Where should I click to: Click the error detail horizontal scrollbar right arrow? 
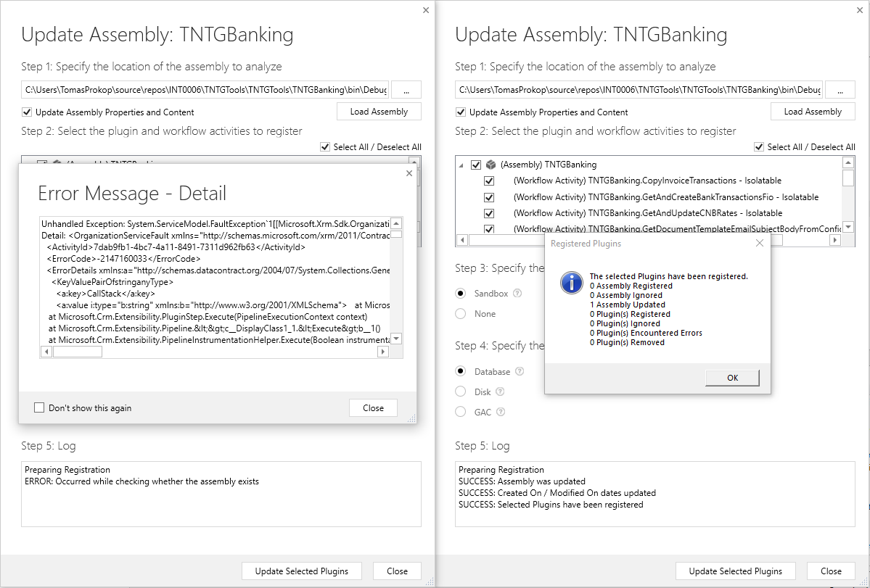[383, 352]
